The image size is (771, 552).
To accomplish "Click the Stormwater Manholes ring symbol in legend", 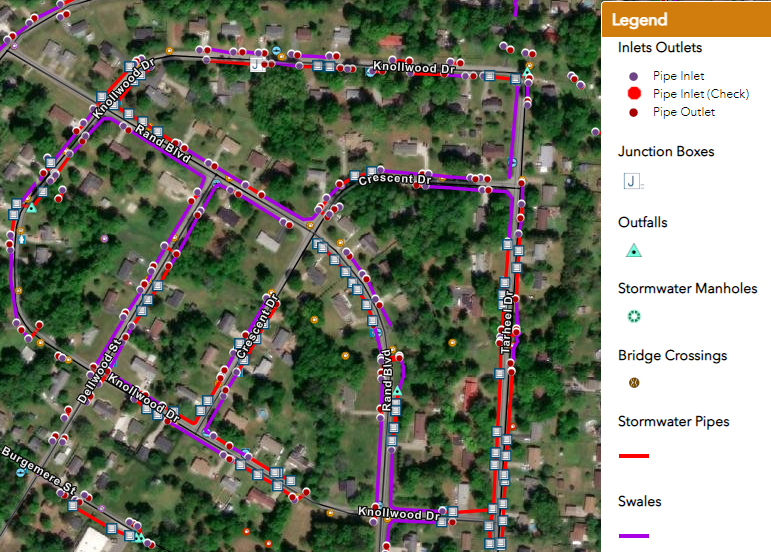I will 634,317.
